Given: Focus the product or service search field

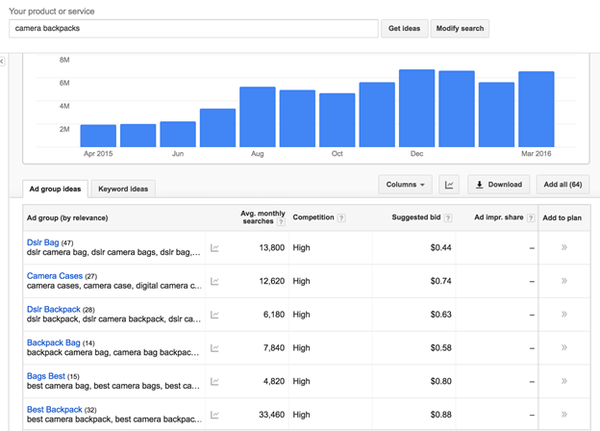Looking at the screenshot, I should (x=194, y=28).
